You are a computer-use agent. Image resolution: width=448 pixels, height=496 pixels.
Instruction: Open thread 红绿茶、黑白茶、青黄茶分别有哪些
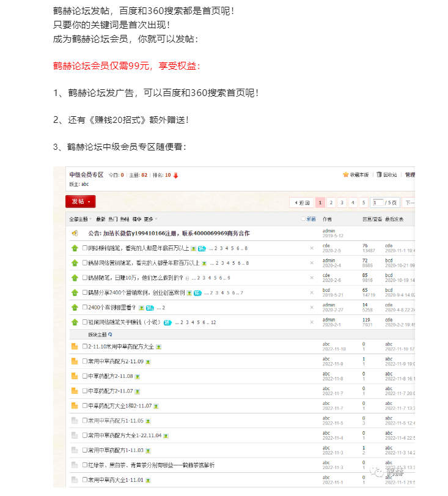pos(152,465)
